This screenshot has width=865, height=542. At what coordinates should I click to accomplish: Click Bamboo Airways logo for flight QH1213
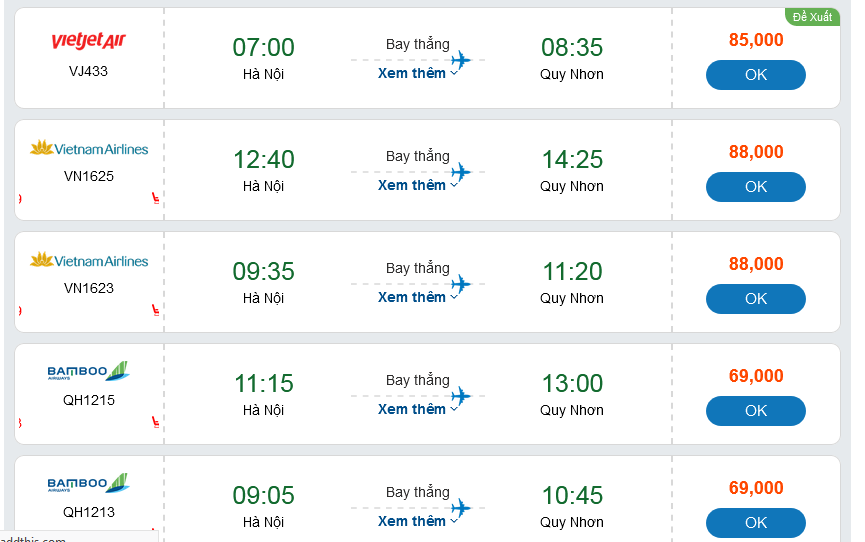88,484
